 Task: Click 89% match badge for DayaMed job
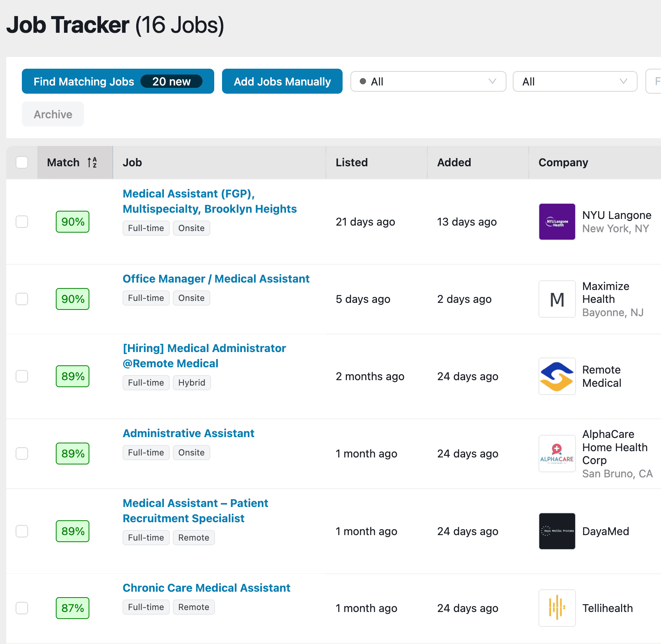(x=73, y=531)
